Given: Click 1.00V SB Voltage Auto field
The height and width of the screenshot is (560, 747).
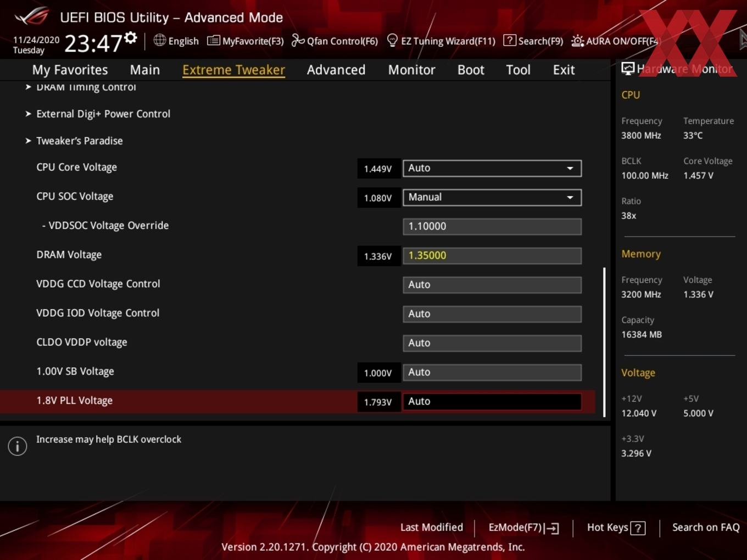Looking at the screenshot, I should [492, 372].
